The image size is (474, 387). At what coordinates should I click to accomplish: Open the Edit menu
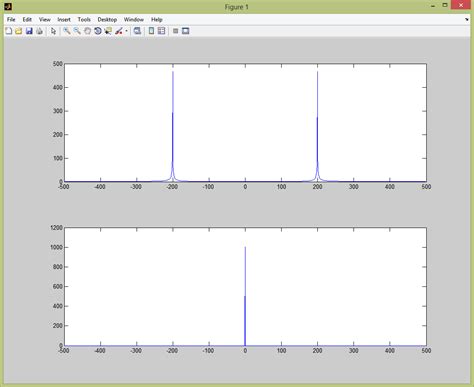pyautogui.click(x=27, y=19)
